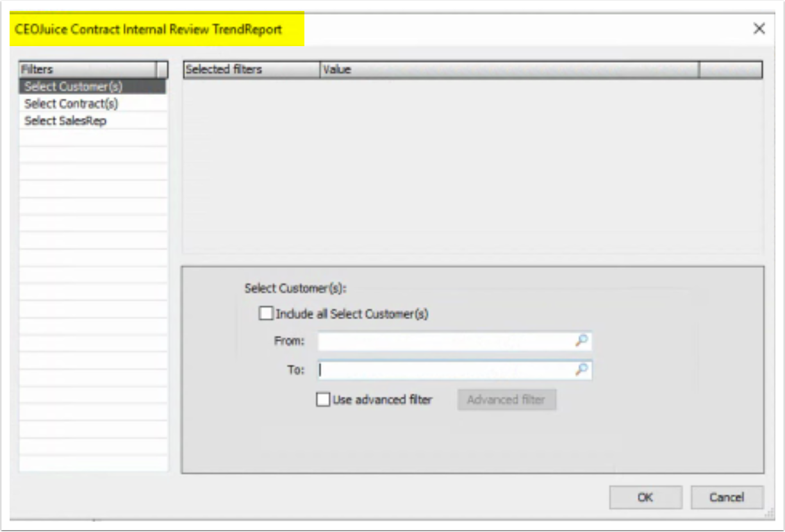Image resolution: width=785 pixels, height=532 pixels.
Task: Focus the From input field
Action: click(x=454, y=341)
